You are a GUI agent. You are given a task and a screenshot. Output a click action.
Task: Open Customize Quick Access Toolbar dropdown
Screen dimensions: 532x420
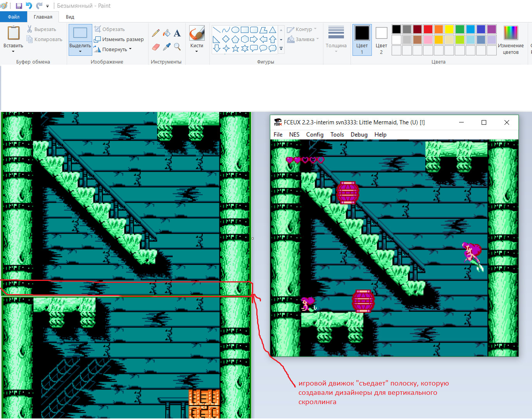coord(48,6)
